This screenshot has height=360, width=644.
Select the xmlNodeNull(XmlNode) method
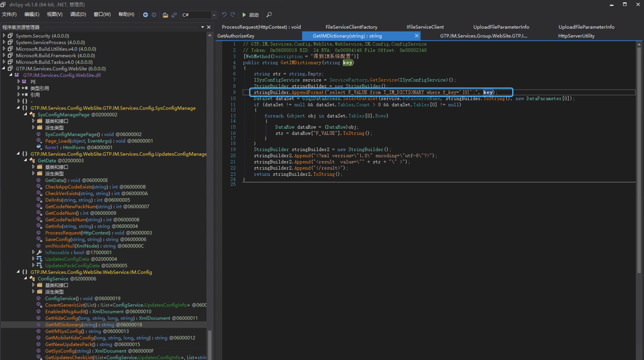[x=94, y=246]
